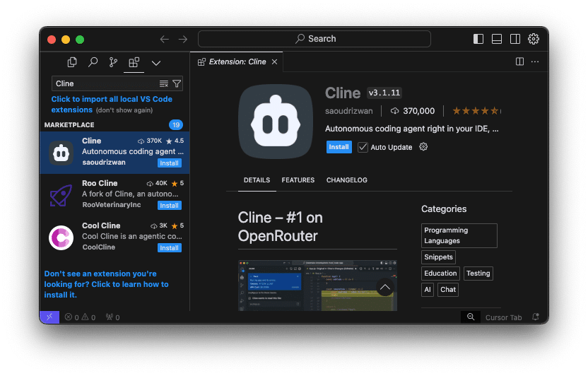The height and width of the screenshot is (376, 588).
Task: Click the v3.1.11 version badge
Action: (384, 93)
